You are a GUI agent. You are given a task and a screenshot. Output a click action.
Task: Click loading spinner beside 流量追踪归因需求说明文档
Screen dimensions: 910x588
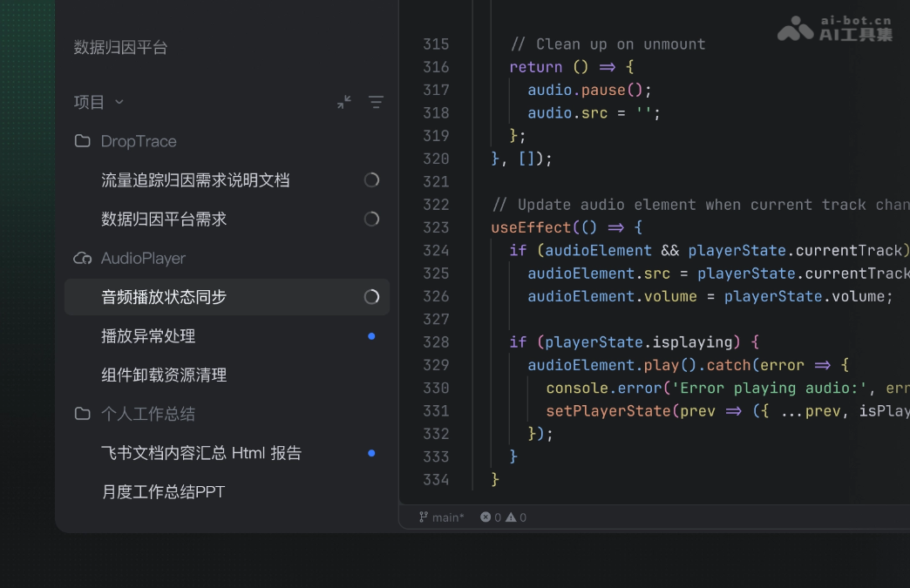(x=371, y=179)
